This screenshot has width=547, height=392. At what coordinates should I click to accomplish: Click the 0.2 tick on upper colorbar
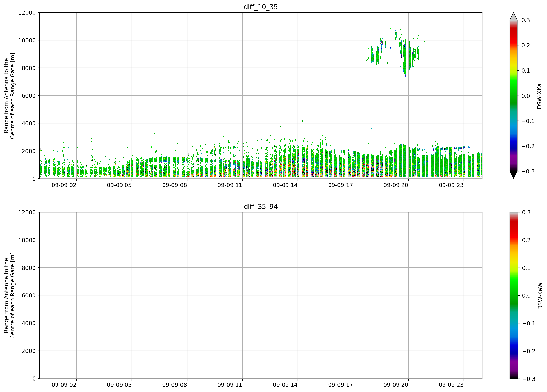(526, 46)
